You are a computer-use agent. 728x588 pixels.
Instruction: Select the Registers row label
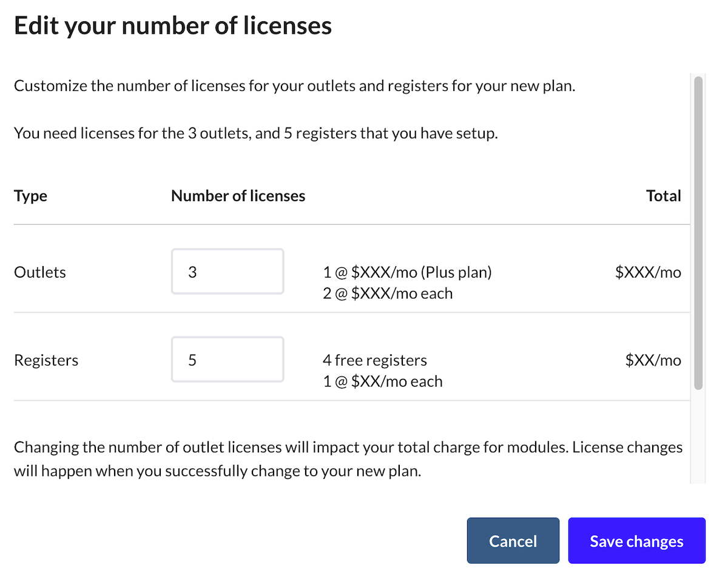[x=46, y=360]
